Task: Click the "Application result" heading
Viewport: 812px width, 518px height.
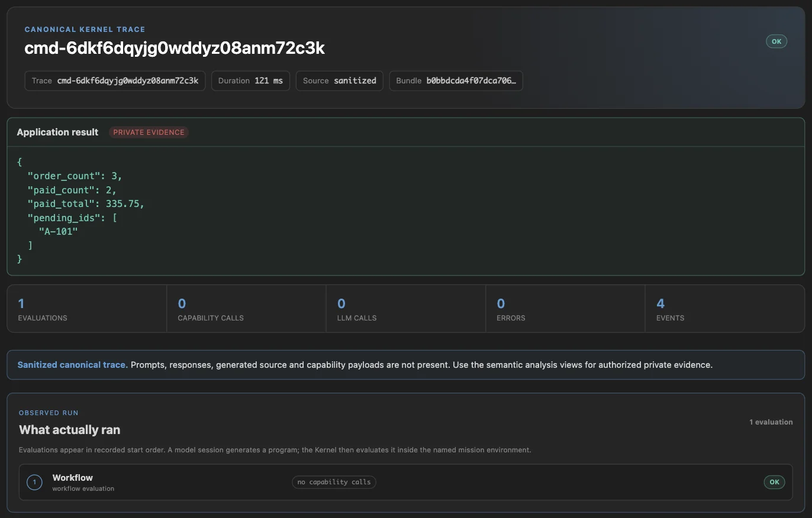Action: pos(57,132)
